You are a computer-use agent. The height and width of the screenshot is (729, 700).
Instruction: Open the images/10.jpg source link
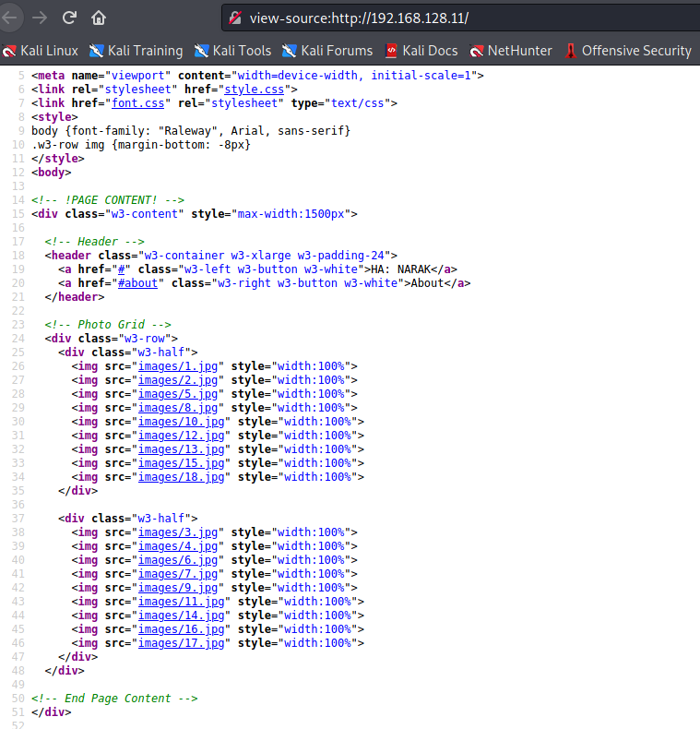(182, 422)
